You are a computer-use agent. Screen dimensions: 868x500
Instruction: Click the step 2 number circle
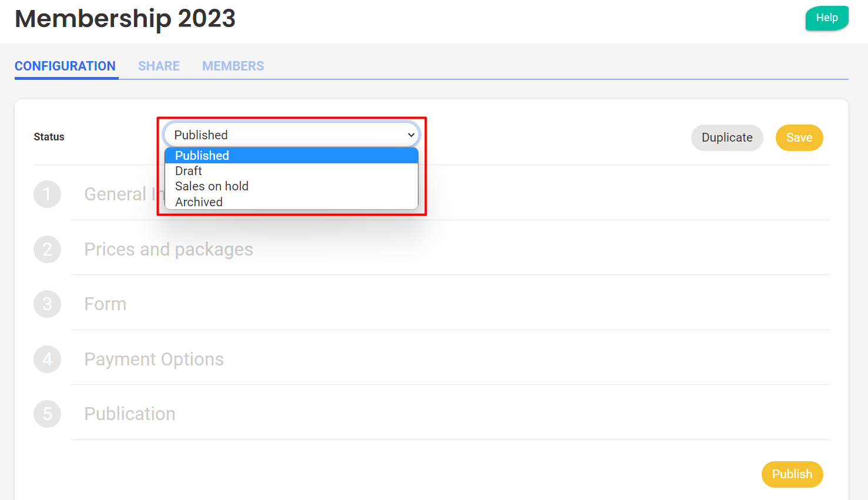pyautogui.click(x=48, y=250)
